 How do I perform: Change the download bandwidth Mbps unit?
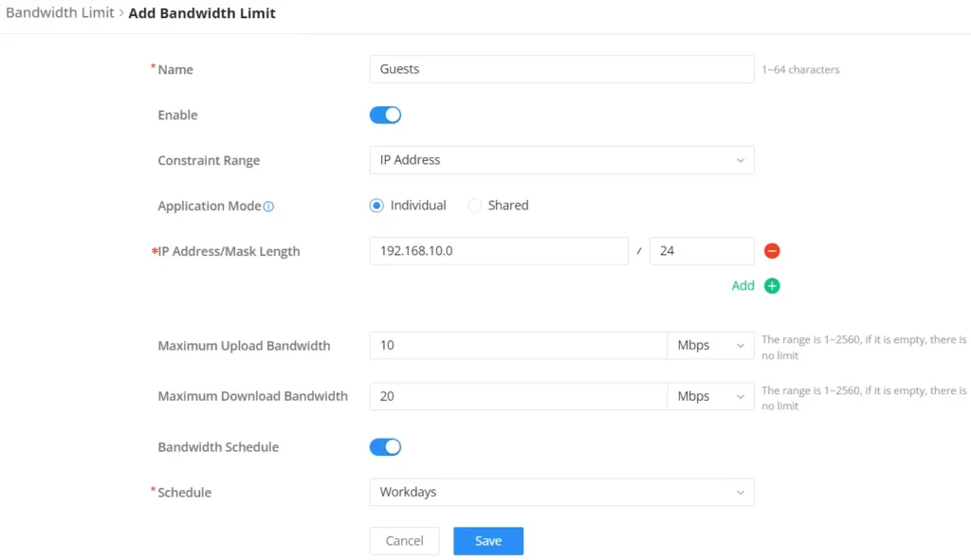tap(710, 396)
